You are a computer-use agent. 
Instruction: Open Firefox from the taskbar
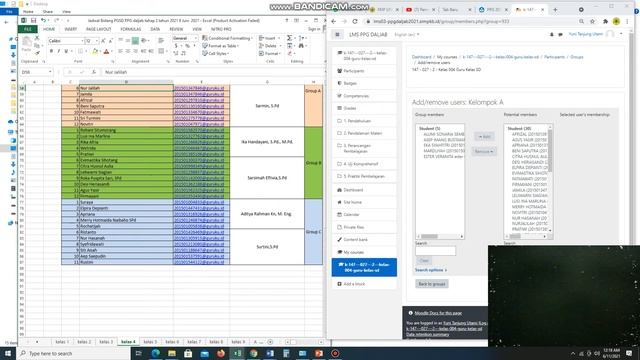coord(221,353)
